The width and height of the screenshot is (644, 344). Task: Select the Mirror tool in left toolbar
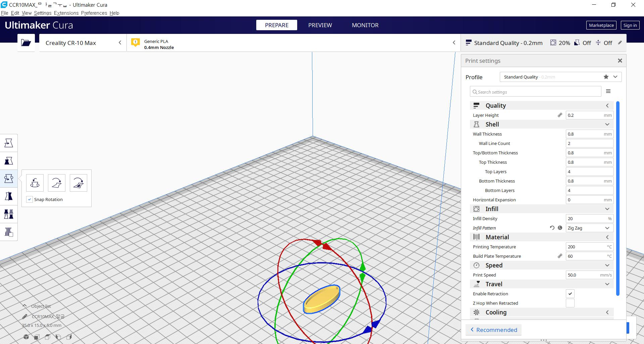click(x=9, y=196)
